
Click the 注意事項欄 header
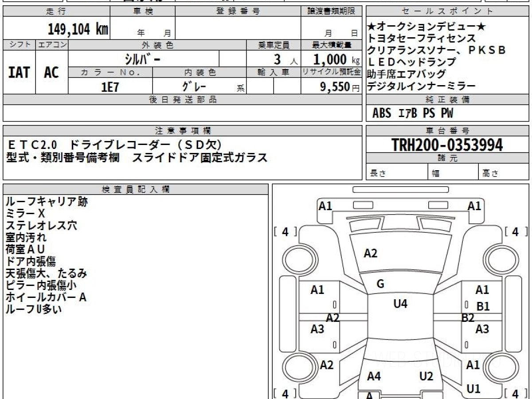[x=183, y=131]
